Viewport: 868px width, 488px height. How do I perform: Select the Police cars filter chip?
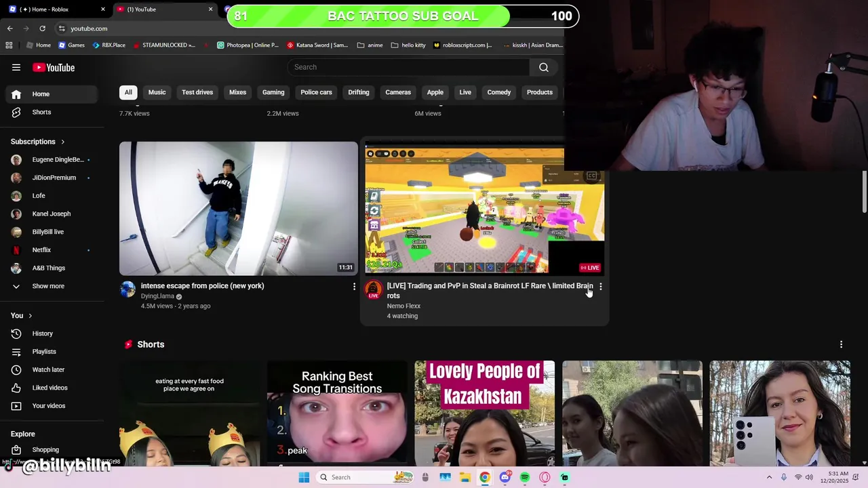[316, 92]
